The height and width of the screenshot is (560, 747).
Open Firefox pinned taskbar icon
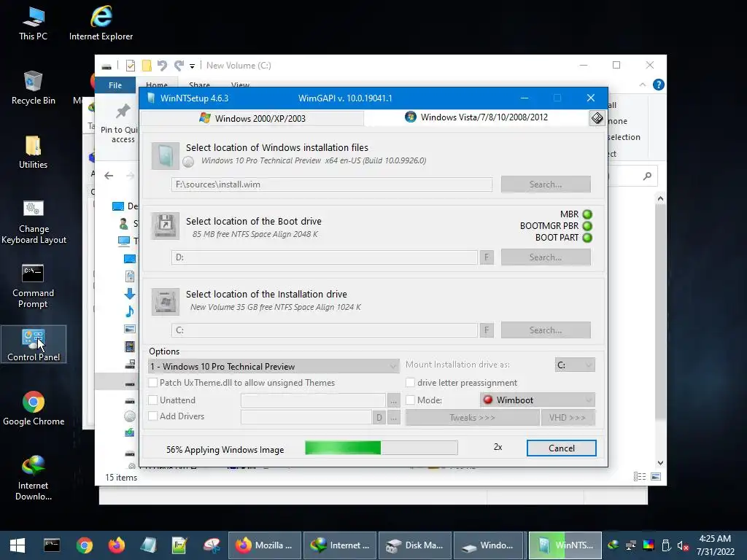click(116, 545)
